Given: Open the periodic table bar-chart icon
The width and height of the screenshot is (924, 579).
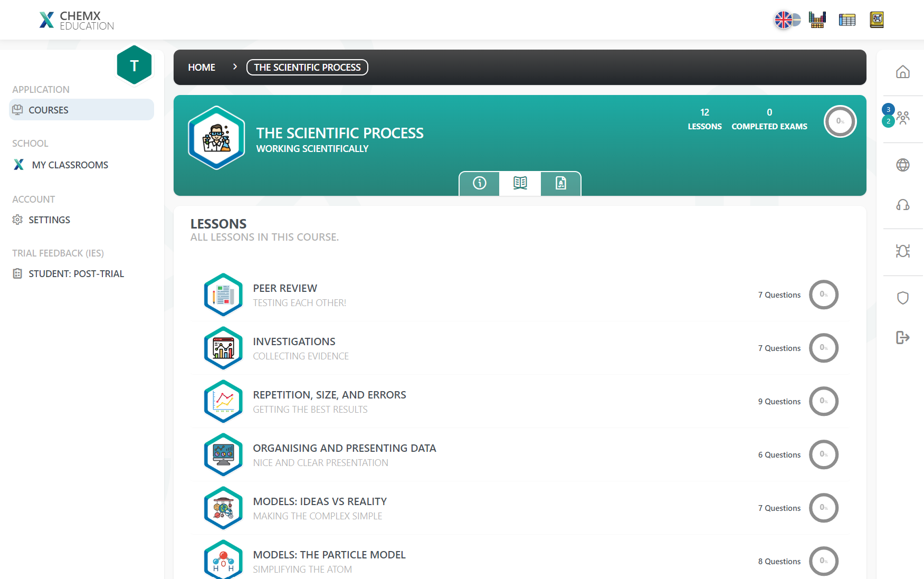Looking at the screenshot, I should [817, 20].
